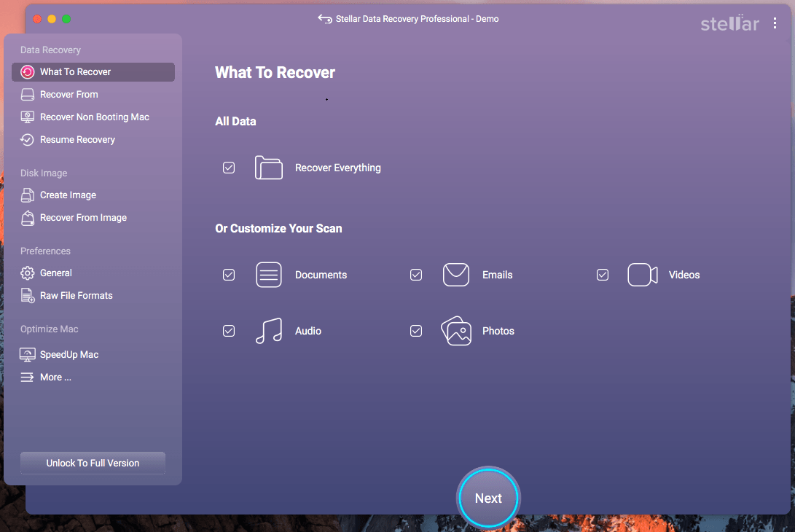Open the Data Recovery section
Screen dimensions: 795x532
tap(50, 50)
